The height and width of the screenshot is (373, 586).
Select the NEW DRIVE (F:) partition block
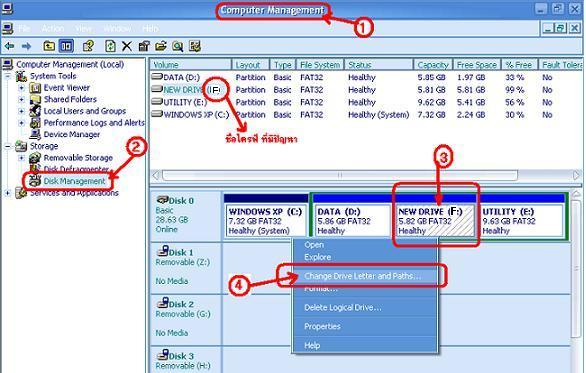tap(435, 221)
